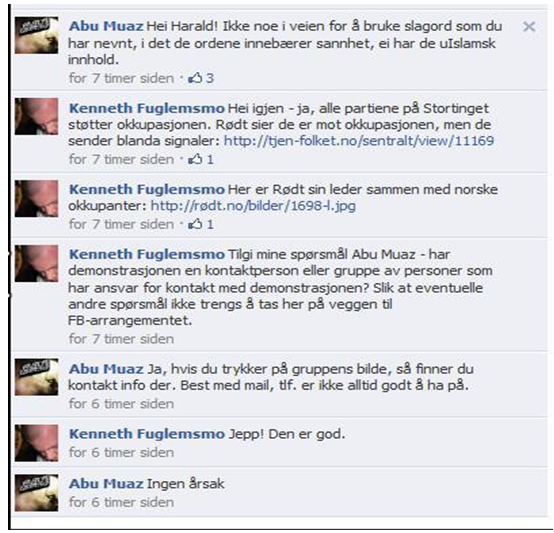Open the rødt.no/bilder/1698-l.jpg link
554x533 pixels.
pos(253,206)
